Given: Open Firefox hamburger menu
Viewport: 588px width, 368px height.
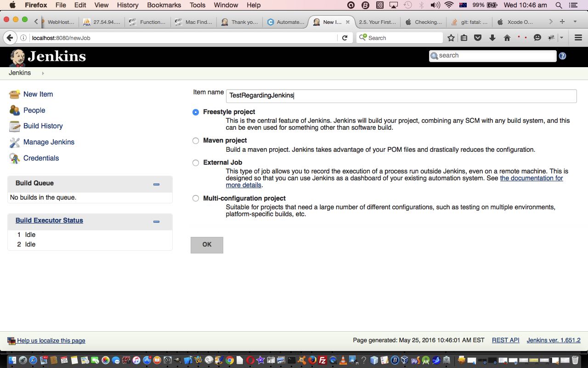Looking at the screenshot, I should 578,38.
